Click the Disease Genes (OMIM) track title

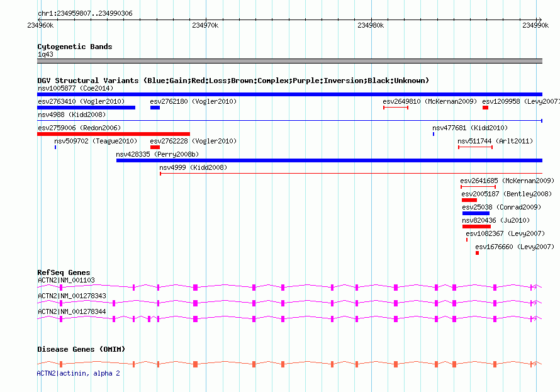click(81, 349)
